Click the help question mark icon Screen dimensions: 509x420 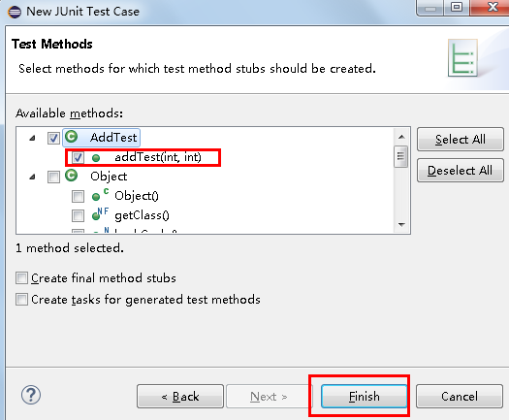31,395
